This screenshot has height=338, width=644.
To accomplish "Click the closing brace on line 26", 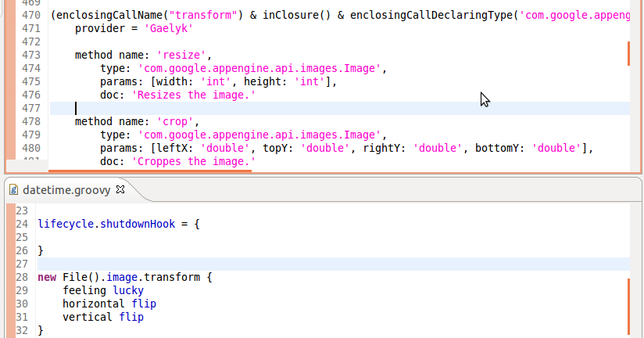I will coord(41,250).
